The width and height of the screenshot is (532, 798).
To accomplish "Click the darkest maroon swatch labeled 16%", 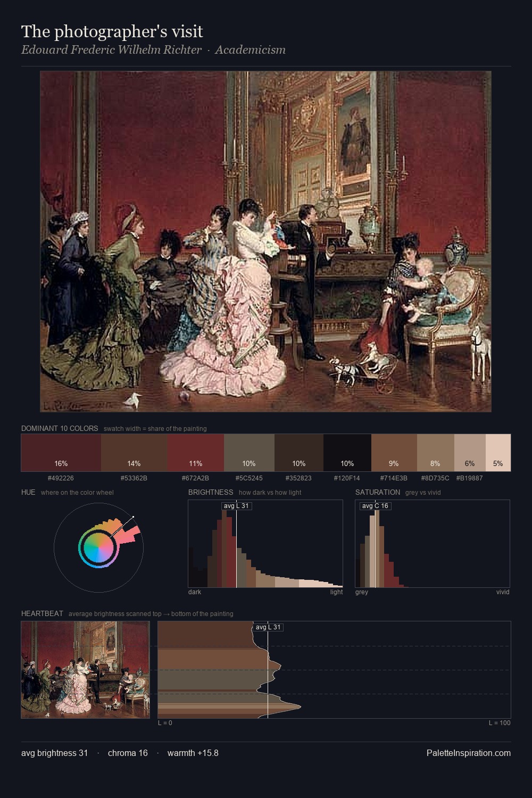I will coord(61,453).
